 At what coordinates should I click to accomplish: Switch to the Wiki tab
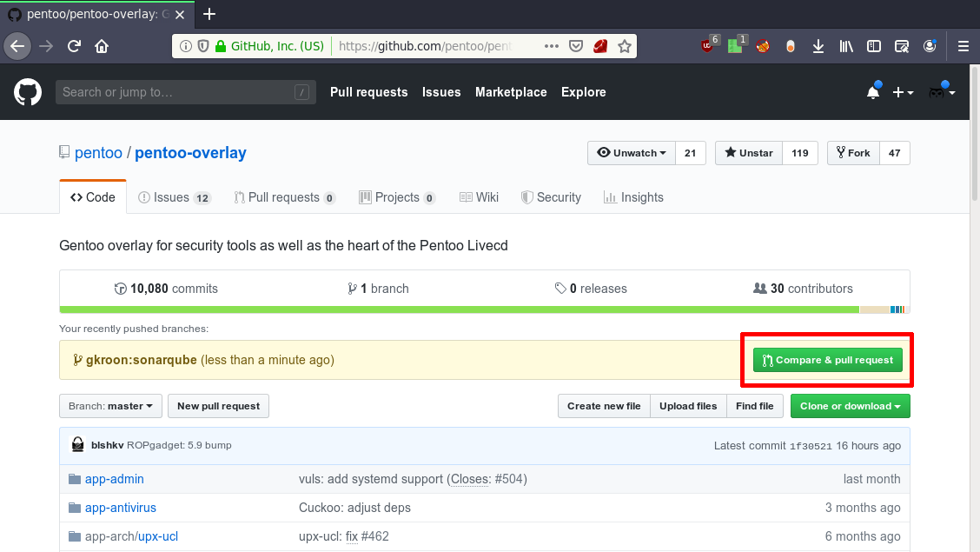(x=479, y=197)
